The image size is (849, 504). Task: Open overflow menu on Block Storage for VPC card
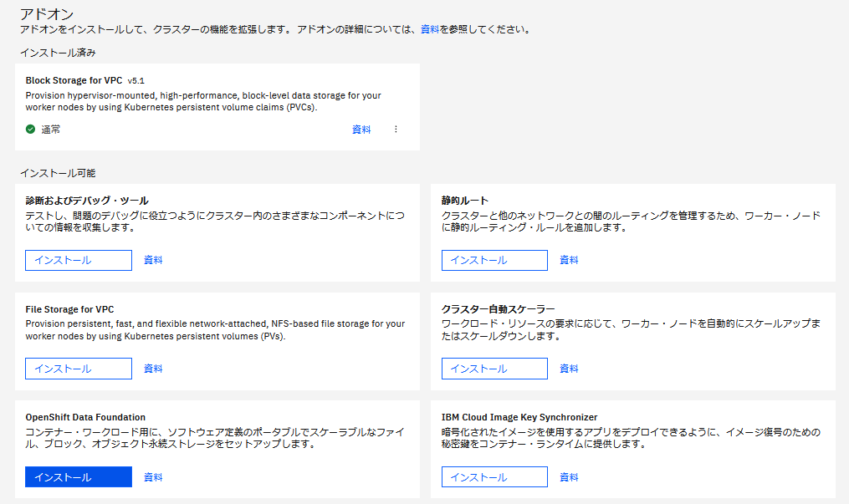396,130
